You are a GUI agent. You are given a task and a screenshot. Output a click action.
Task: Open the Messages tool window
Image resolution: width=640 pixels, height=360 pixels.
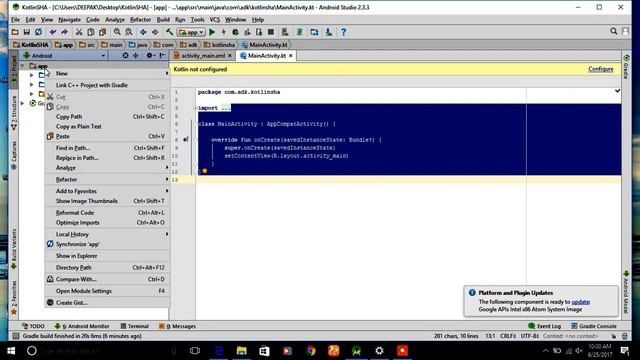(x=178, y=326)
